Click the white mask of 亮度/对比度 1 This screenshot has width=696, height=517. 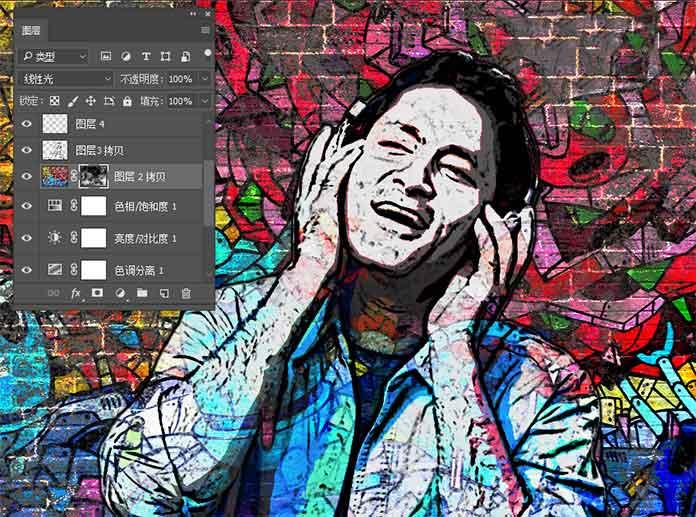click(x=94, y=238)
